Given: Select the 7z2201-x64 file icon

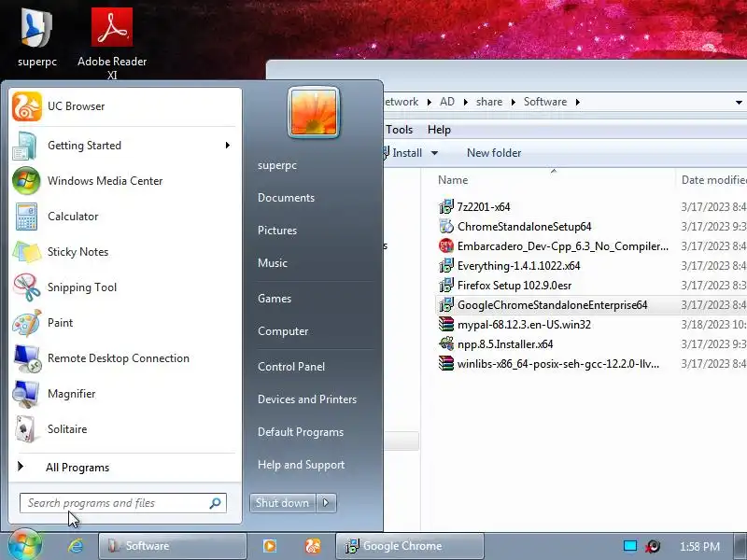Looking at the screenshot, I should tap(446, 206).
